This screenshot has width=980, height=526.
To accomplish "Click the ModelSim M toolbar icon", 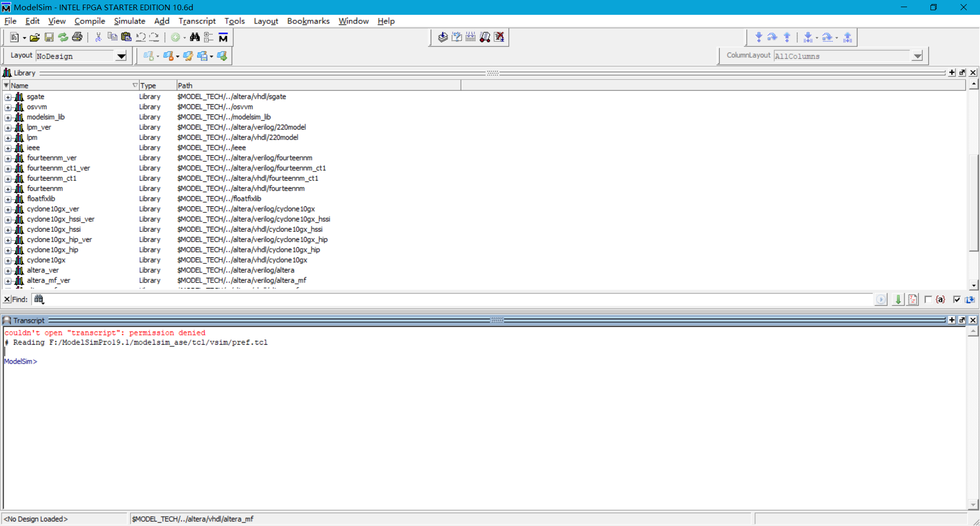I will pos(223,37).
